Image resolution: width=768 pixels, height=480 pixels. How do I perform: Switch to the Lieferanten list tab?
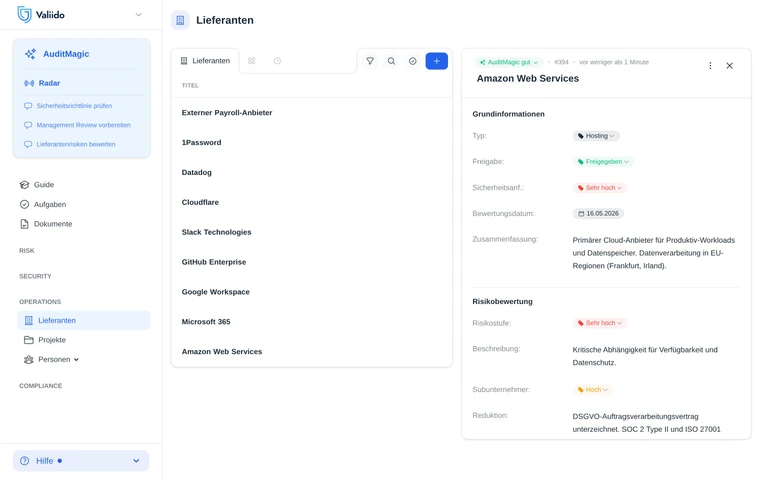pos(205,61)
